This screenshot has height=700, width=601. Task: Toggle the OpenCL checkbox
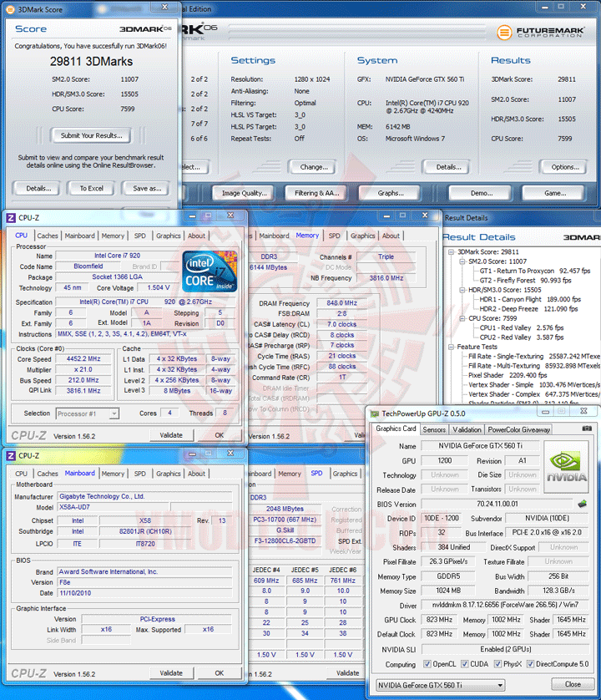pyautogui.click(x=427, y=664)
